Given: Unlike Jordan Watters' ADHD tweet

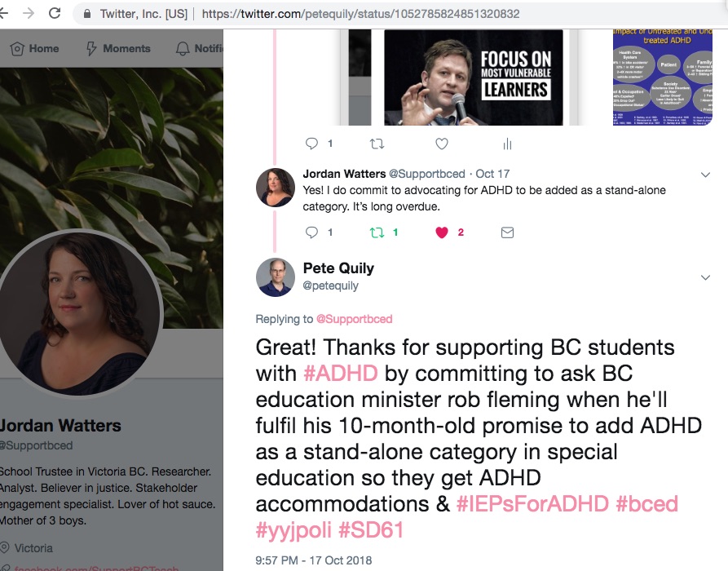Looking at the screenshot, I should tap(442, 232).
